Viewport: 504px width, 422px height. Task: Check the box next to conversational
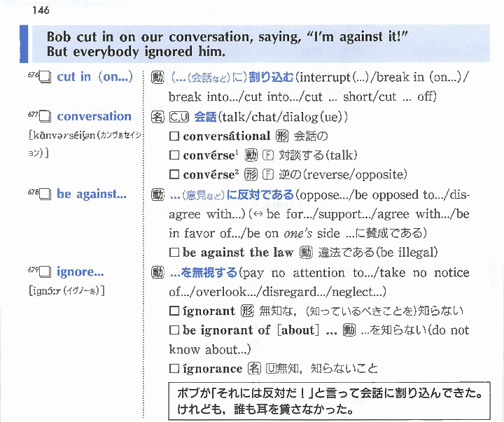tap(174, 136)
